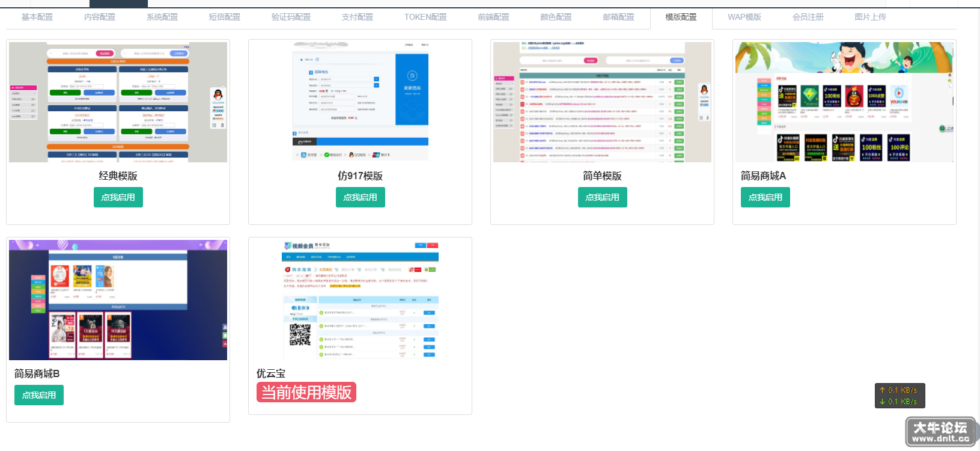980x451 pixels.
Task: View the 优云宝 preview thumbnail
Action: (x=361, y=300)
